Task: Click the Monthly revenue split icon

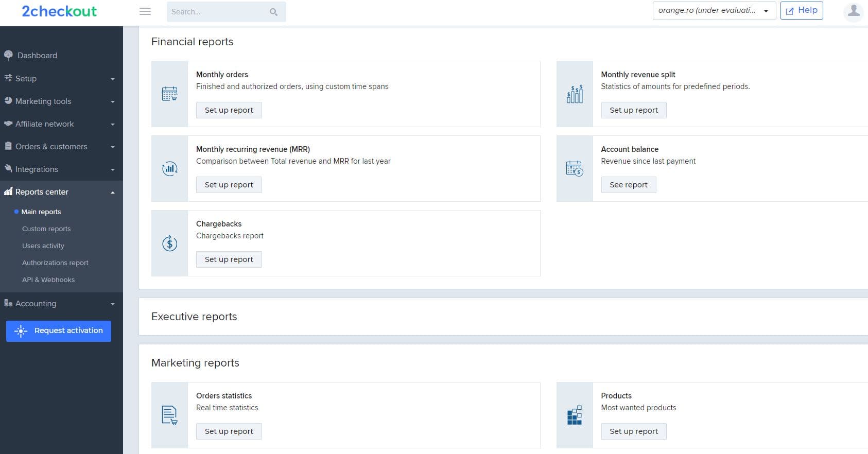Action: (575, 94)
